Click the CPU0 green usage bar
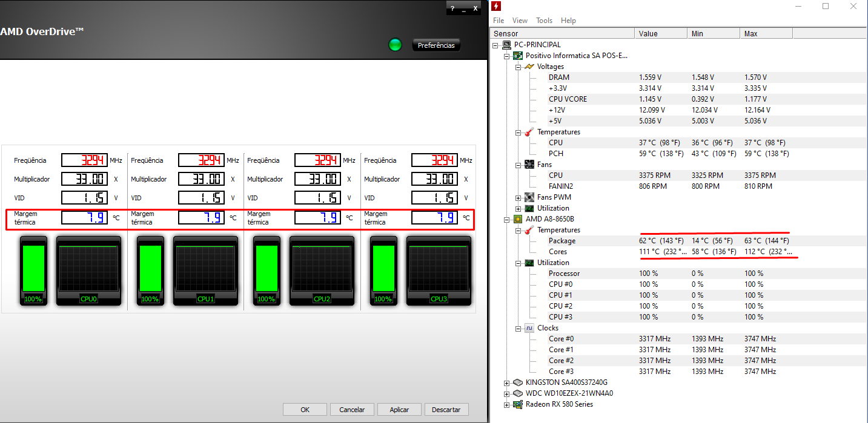The height and width of the screenshot is (423, 868). [x=33, y=269]
